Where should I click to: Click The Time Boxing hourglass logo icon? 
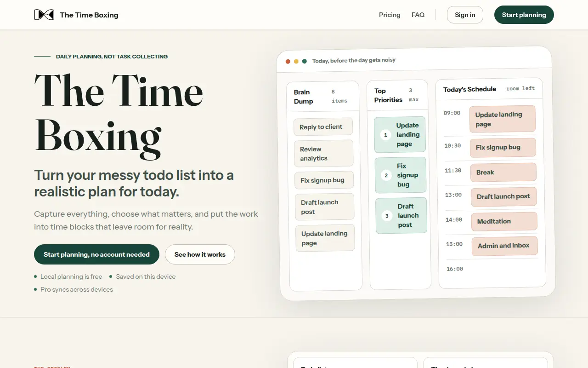(x=44, y=15)
